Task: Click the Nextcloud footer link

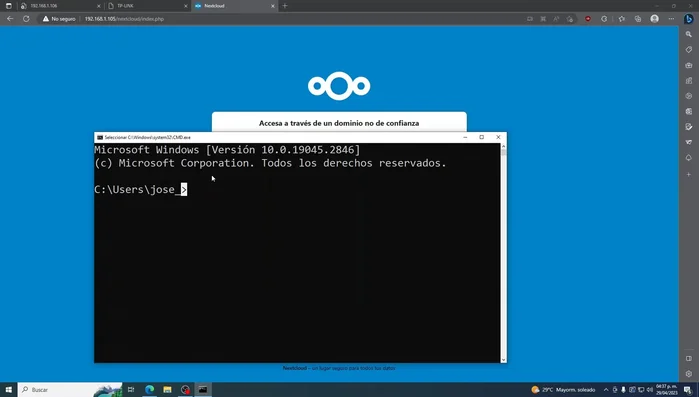Action: coord(295,368)
